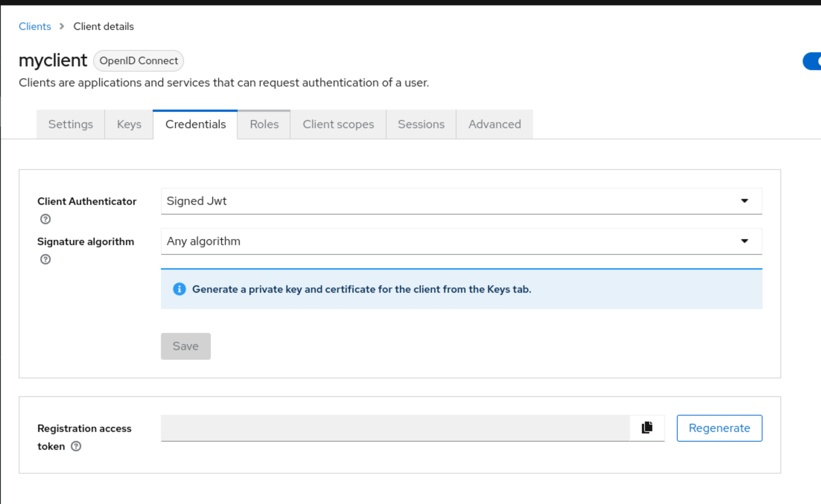Open the Advanced tab
Screen dimensions: 821x504
494,124
